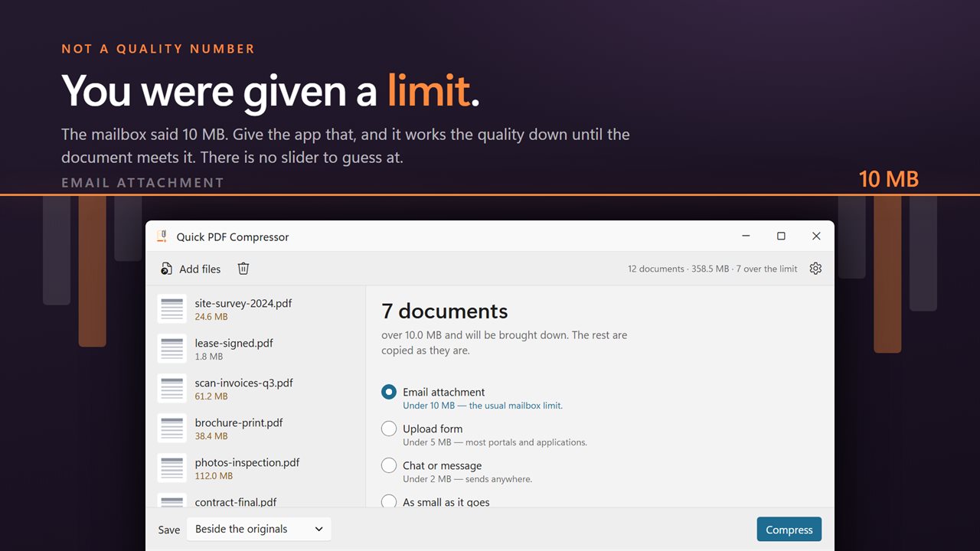Click the contract-final.pdf file name
980x551 pixels.
point(236,502)
